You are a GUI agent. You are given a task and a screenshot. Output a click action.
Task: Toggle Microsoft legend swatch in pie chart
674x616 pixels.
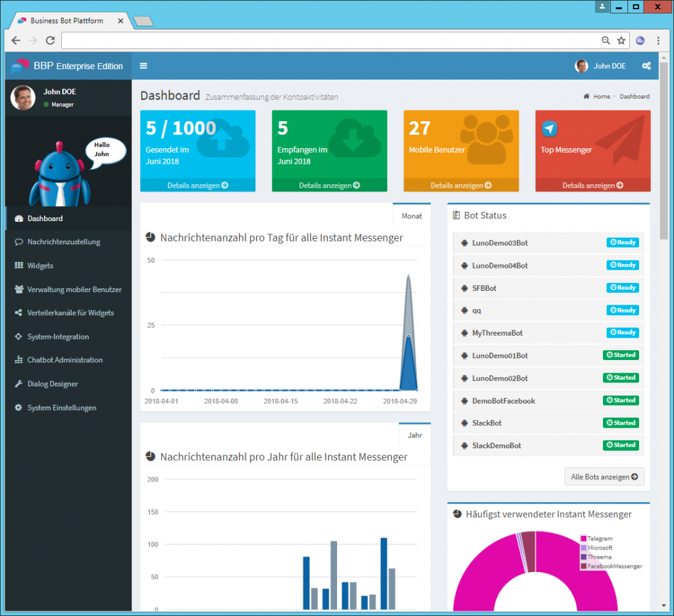pyautogui.click(x=583, y=548)
